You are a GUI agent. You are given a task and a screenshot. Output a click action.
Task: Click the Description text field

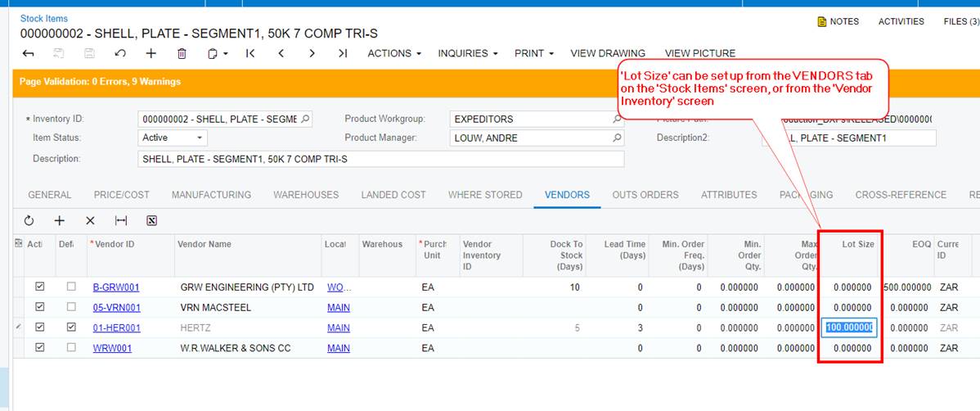point(380,159)
